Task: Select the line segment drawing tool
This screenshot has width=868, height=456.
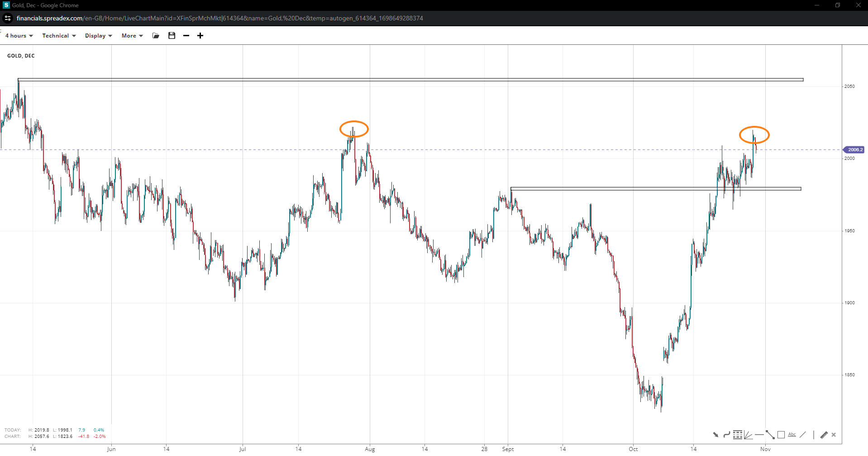Action: [x=770, y=435]
